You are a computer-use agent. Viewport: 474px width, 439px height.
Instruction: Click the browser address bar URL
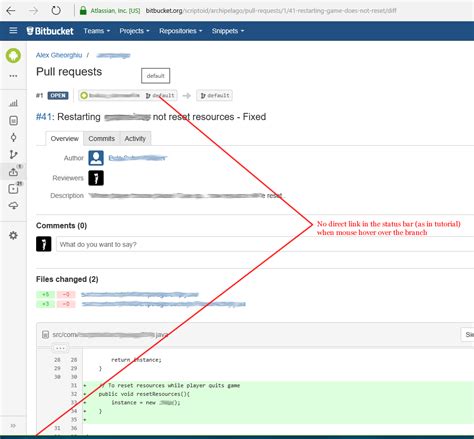(271, 11)
